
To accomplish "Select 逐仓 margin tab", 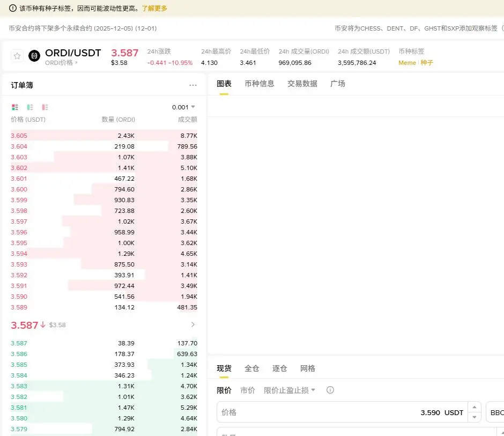I will (279, 368).
